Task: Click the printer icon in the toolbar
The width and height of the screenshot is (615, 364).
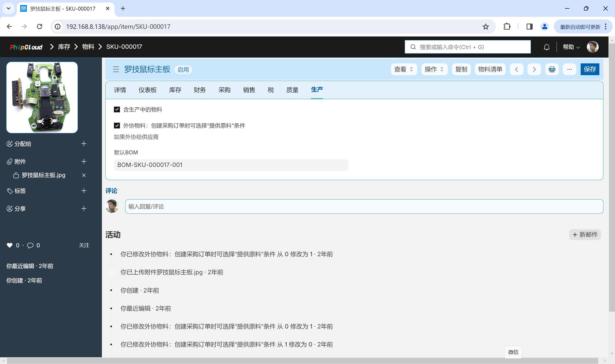Action: click(552, 69)
